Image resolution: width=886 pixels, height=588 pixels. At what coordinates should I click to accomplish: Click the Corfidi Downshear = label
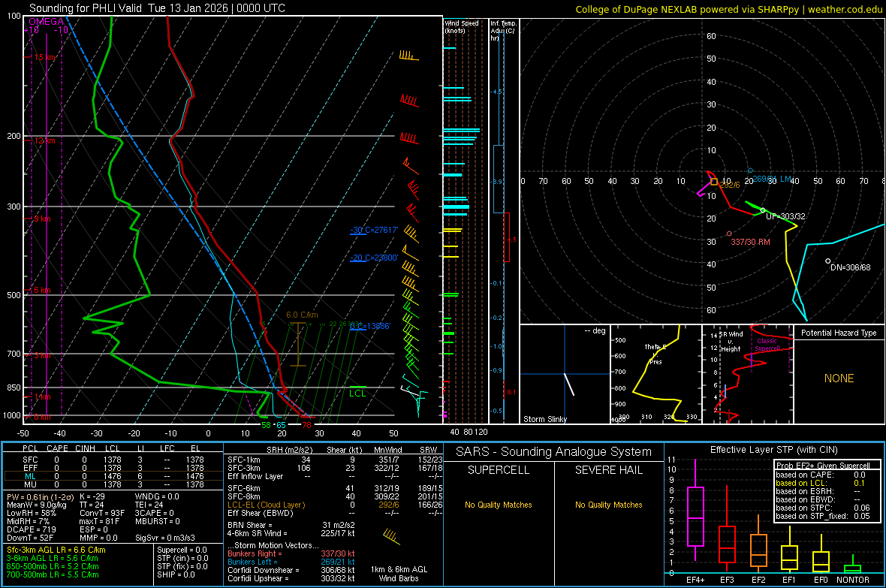[x=264, y=570]
